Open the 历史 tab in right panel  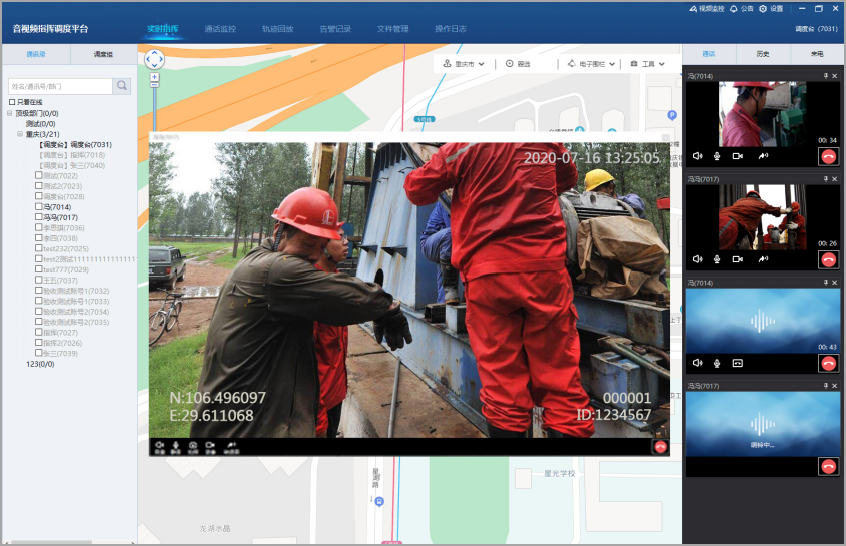pos(762,54)
